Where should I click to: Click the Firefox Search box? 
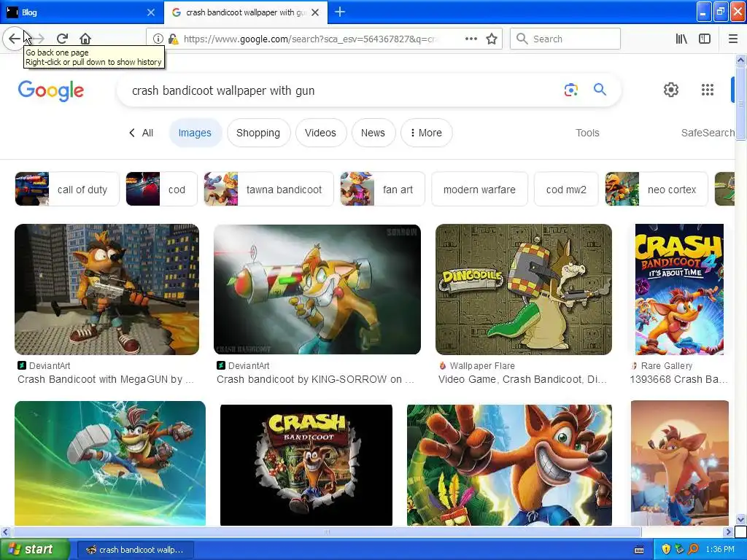click(565, 39)
